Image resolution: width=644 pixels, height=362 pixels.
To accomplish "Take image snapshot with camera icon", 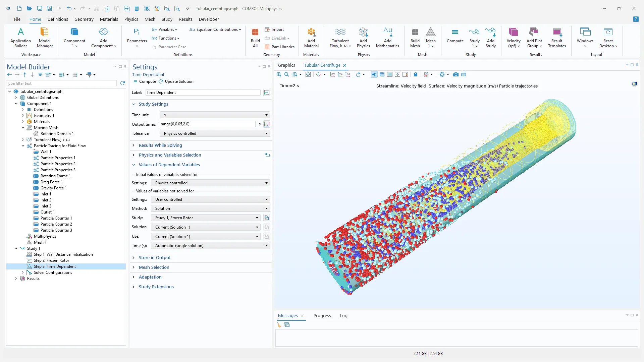I will (x=455, y=74).
